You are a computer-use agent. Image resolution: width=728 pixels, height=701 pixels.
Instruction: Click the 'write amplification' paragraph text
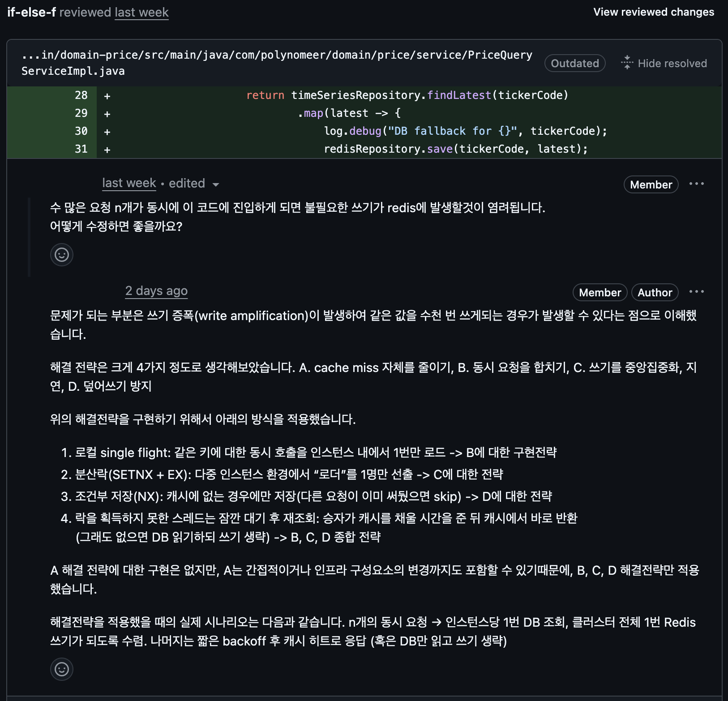click(x=373, y=325)
